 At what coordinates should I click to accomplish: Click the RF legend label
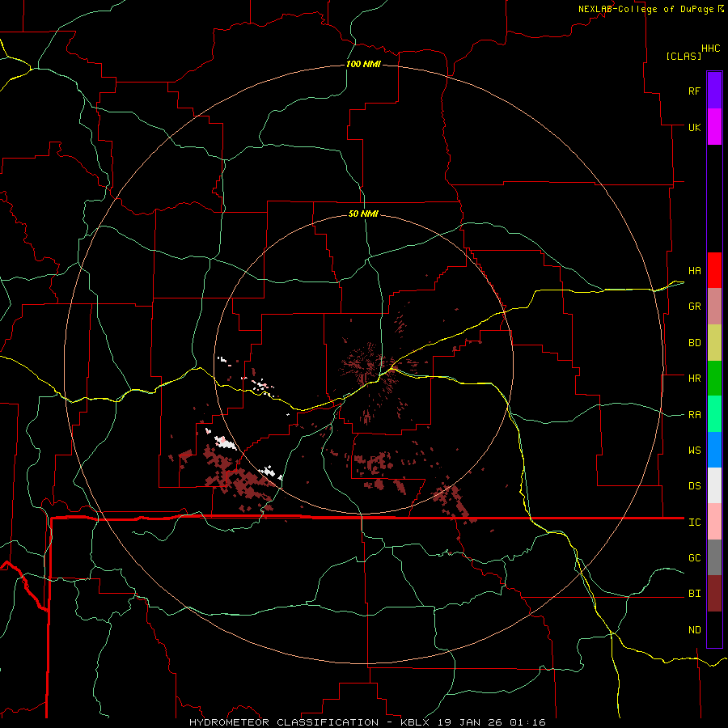(694, 91)
